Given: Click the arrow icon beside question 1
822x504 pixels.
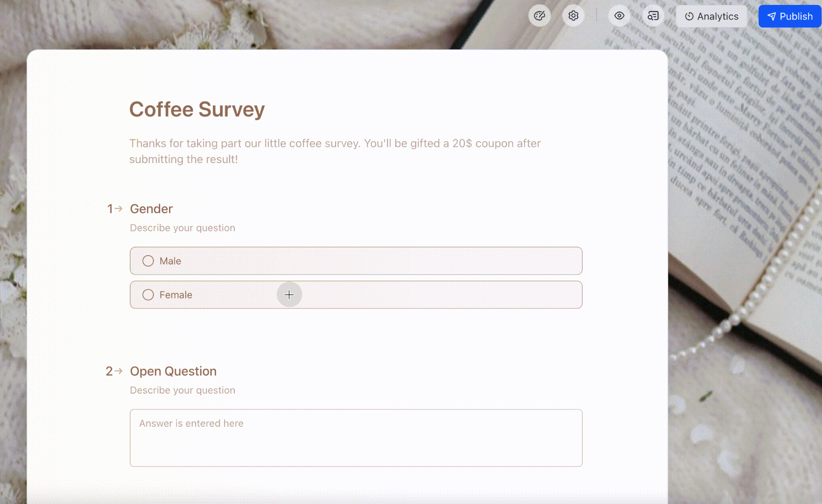Looking at the screenshot, I should click(119, 209).
